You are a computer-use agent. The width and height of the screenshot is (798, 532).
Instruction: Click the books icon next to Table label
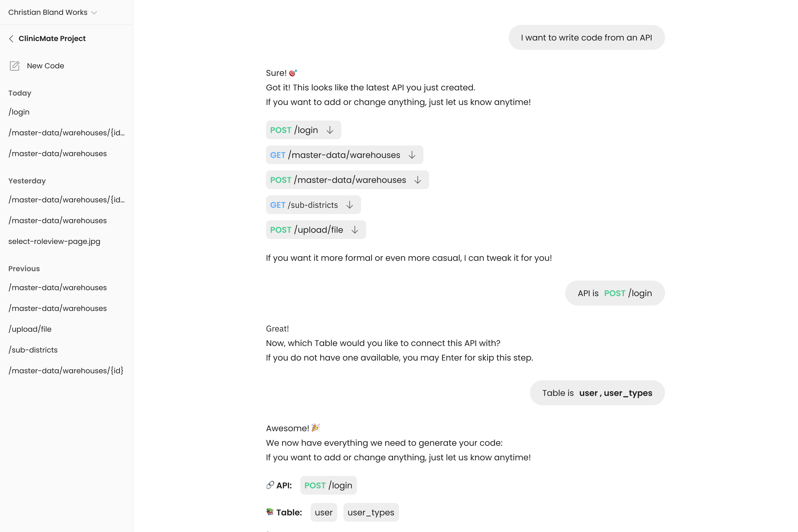click(x=270, y=512)
